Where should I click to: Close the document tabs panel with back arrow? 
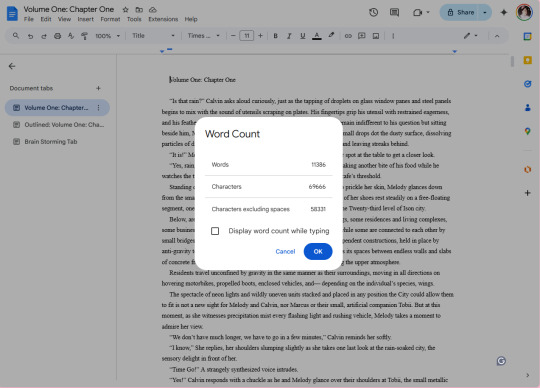pos(12,66)
